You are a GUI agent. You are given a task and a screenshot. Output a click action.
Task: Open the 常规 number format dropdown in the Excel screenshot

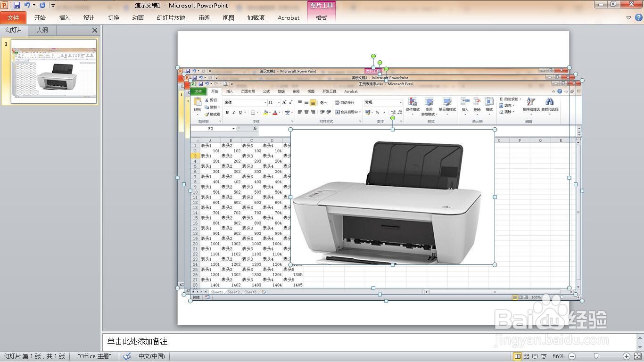click(400, 102)
